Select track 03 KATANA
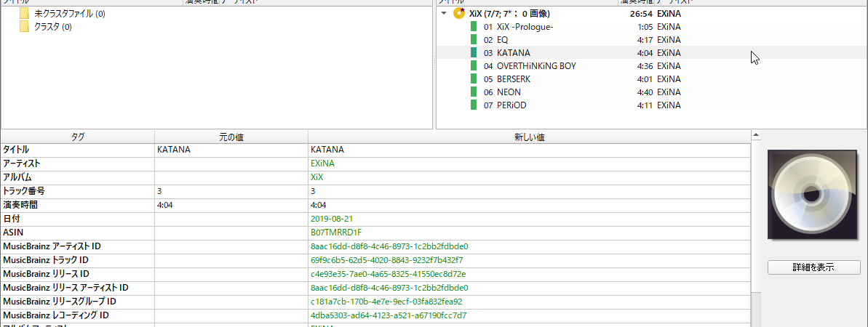868x327 pixels. pyautogui.click(x=513, y=53)
